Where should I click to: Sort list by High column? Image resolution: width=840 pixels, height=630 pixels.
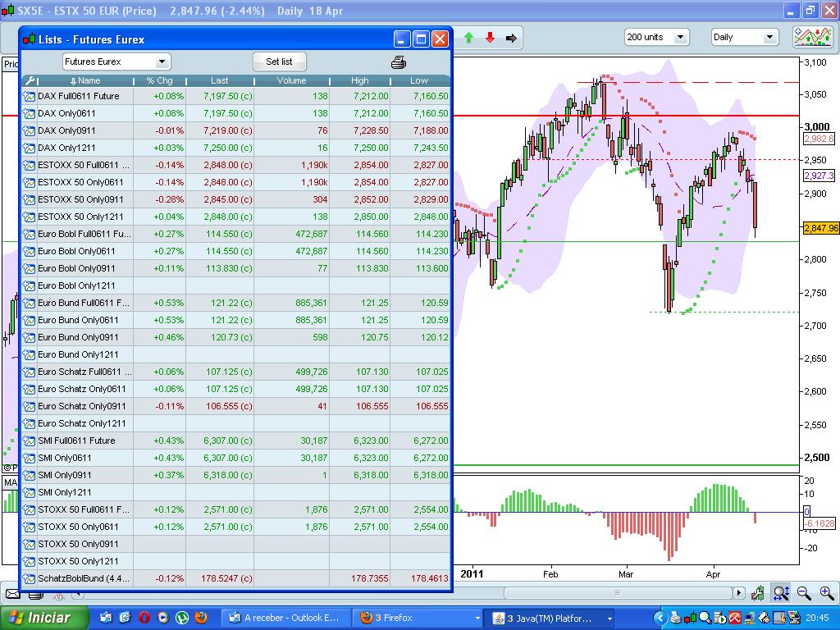coord(360,81)
